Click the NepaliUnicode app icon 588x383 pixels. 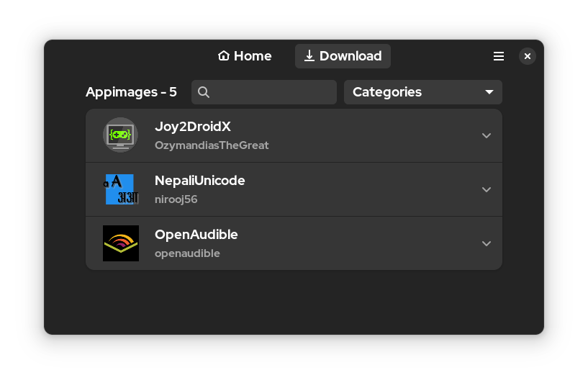pos(121,189)
